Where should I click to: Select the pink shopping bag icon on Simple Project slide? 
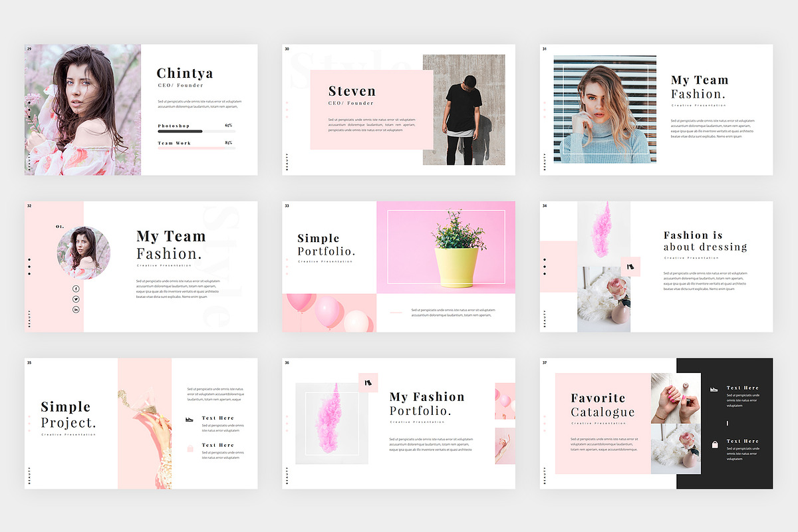[x=190, y=448]
